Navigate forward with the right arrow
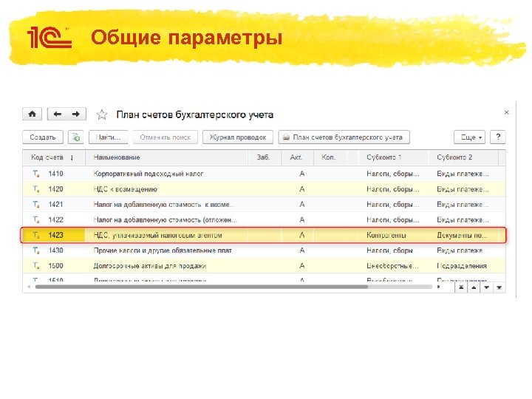Image resolution: width=532 pixels, height=399 pixels. point(76,114)
